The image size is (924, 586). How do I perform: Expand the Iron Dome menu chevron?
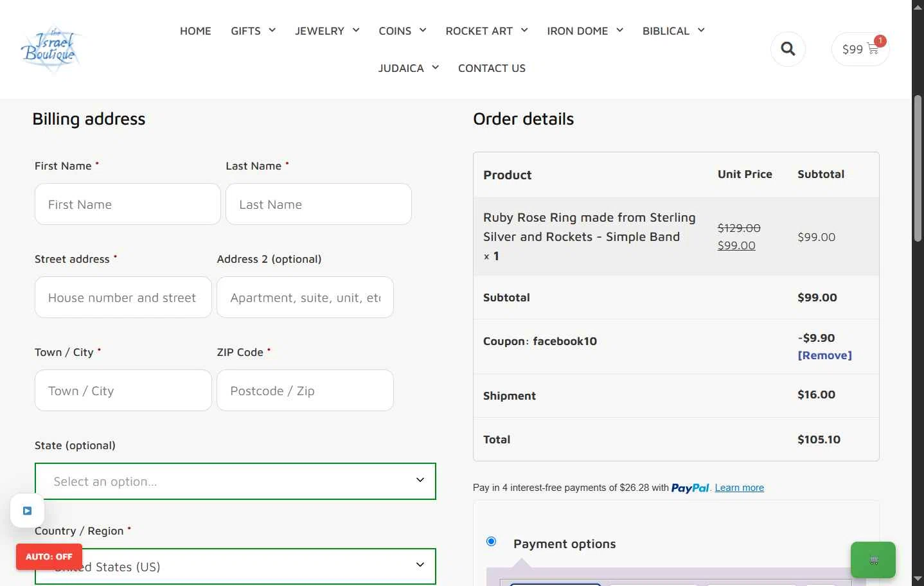[619, 30]
